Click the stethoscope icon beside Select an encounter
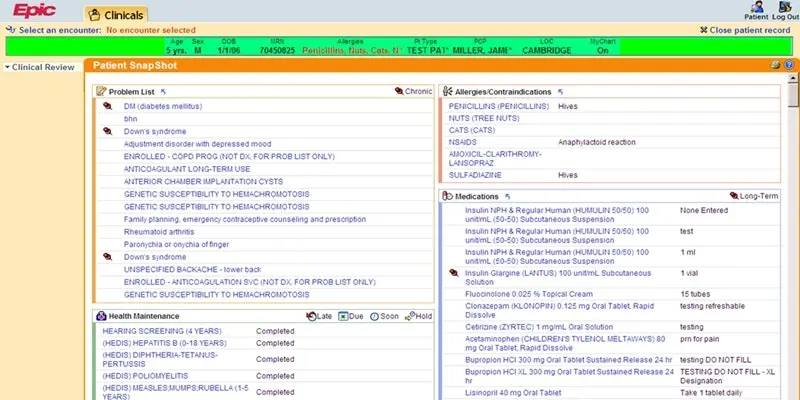The image size is (800, 400). point(10,30)
